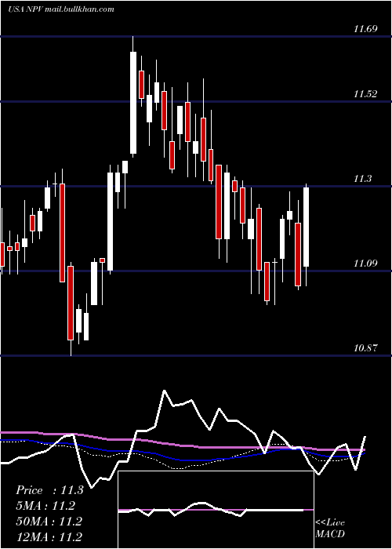
Task: Click the 12MA : 11.2 readout
Action: click(x=49, y=536)
